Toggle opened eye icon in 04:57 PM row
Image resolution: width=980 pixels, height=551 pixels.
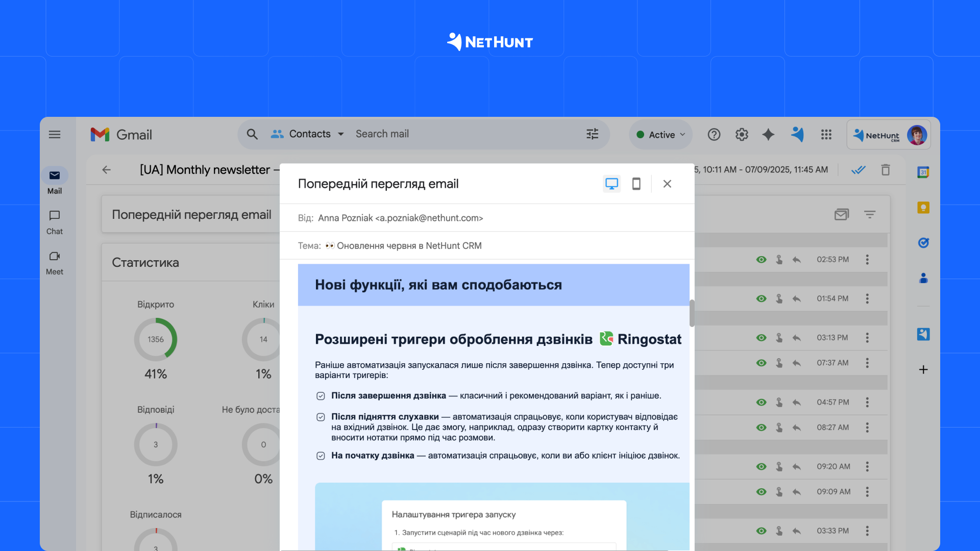pyautogui.click(x=761, y=403)
